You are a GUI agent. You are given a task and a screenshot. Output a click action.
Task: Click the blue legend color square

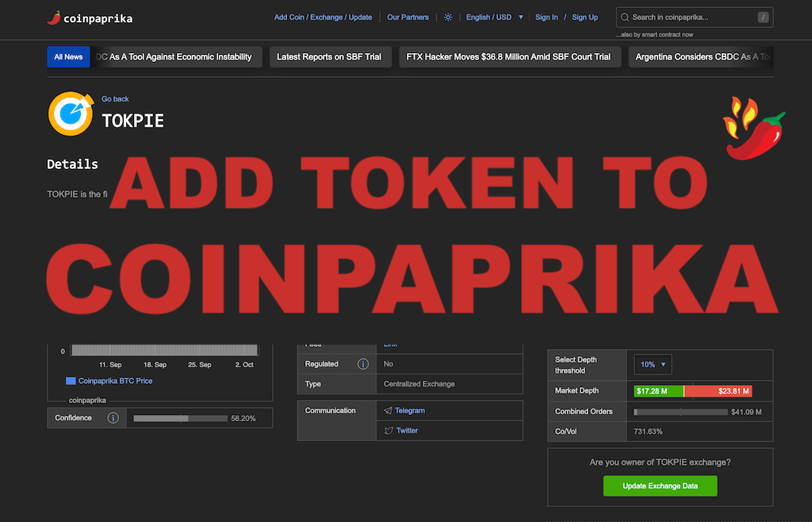click(x=71, y=381)
